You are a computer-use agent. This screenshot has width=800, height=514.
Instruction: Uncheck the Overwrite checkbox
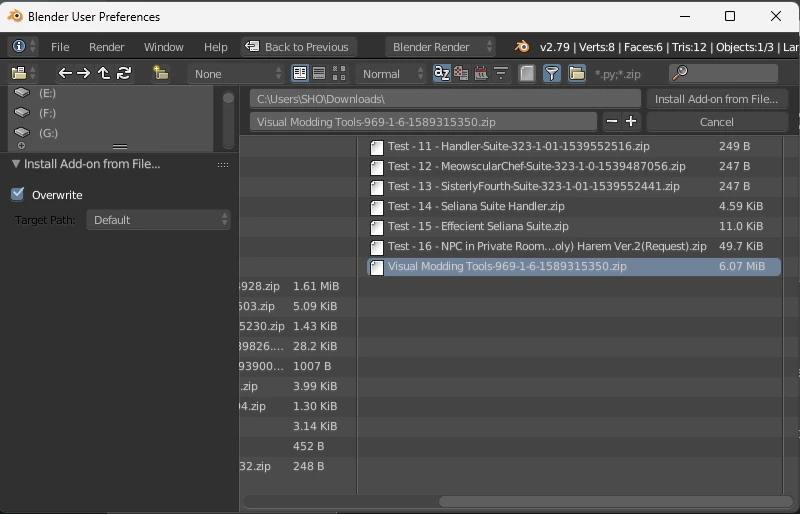click(18, 194)
